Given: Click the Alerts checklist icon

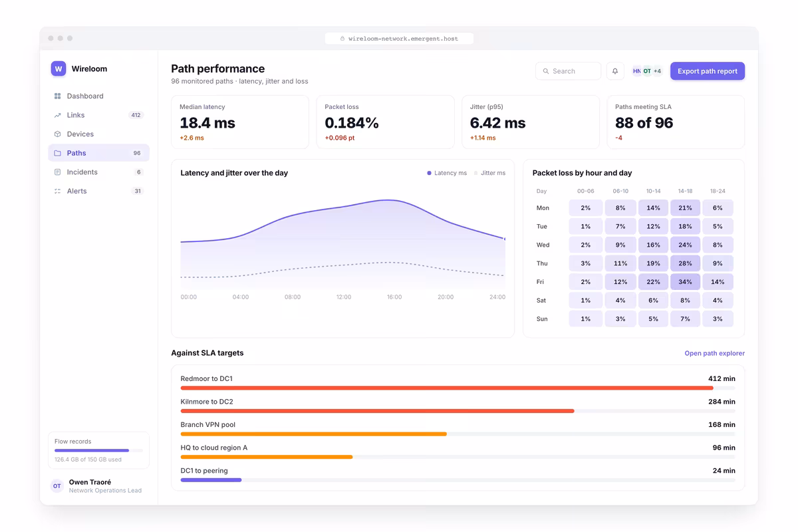Looking at the screenshot, I should click(x=58, y=191).
